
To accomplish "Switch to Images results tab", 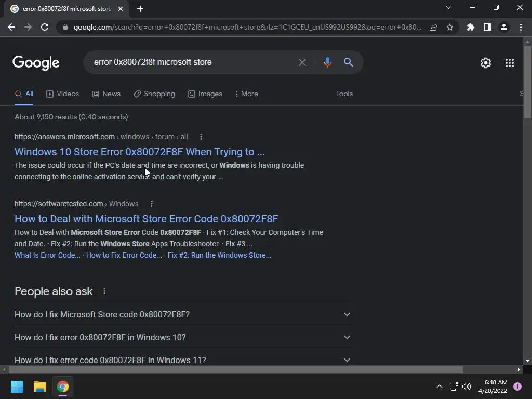I will click(x=205, y=94).
